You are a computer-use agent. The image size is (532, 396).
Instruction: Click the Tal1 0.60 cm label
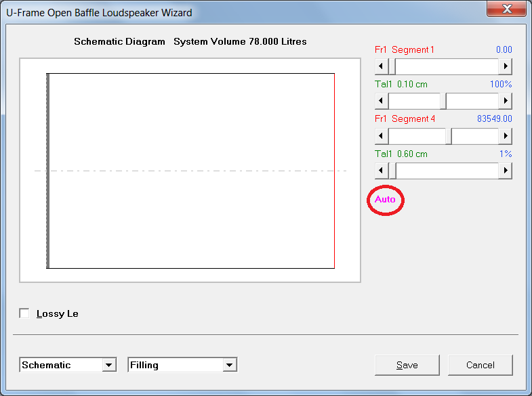click(x=401, y=154)
